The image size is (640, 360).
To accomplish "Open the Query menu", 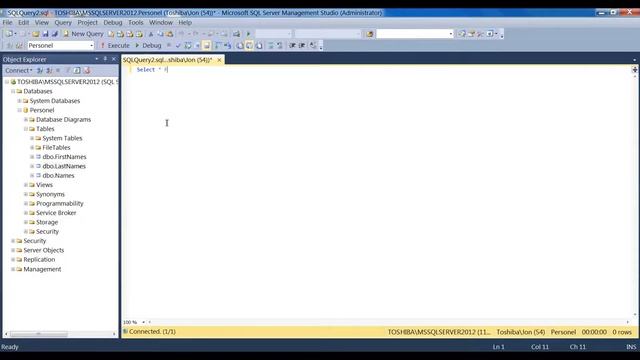I will (x=63, y=22).
